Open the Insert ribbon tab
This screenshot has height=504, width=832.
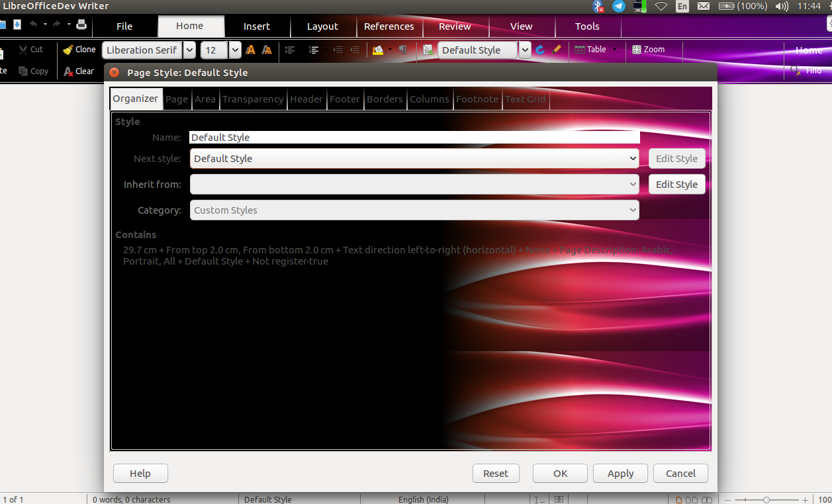(x=257, y=26)
